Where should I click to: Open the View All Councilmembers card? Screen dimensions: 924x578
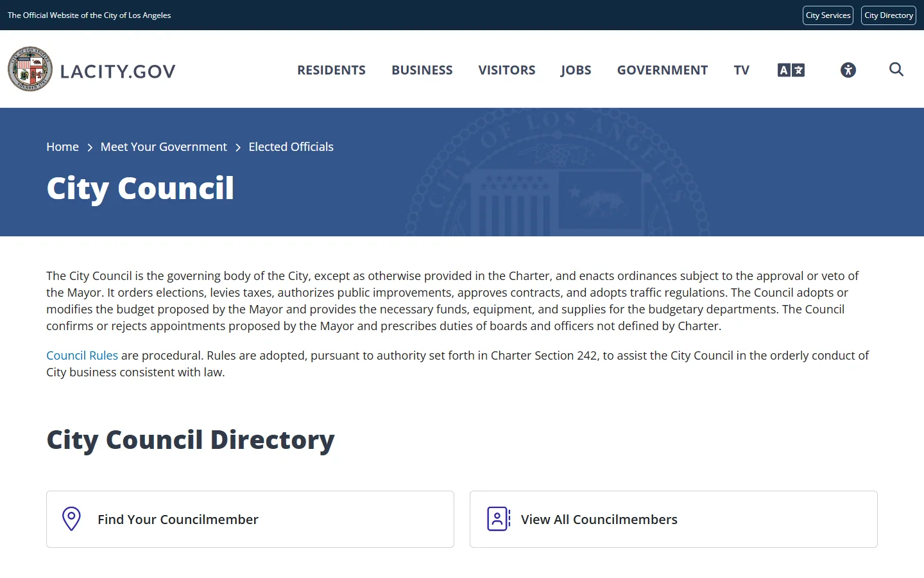674,520
